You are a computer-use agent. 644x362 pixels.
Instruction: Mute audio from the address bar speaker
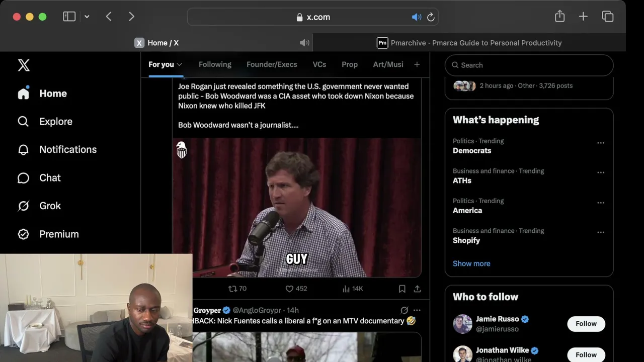pyautogui.click(x=416, y=17)
